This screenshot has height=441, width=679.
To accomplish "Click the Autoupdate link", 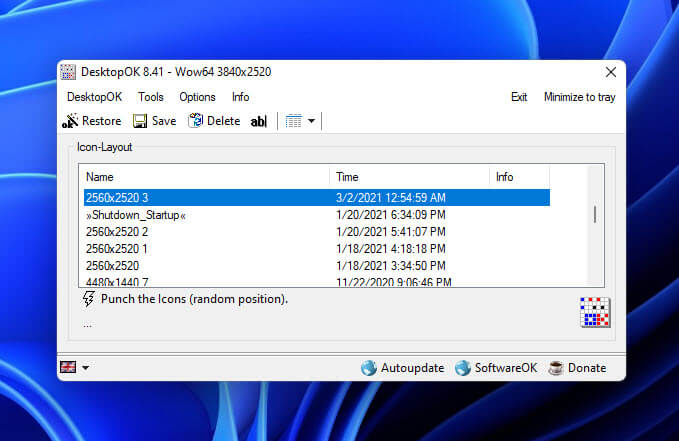I will point(403,368).
